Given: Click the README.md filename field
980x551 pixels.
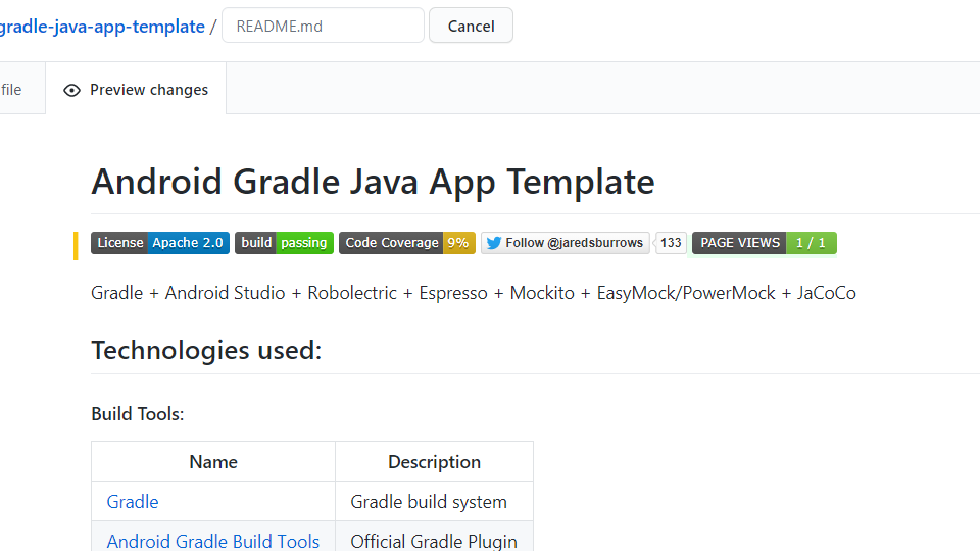Looking at the screenshot, I should (x=323, y=26).
